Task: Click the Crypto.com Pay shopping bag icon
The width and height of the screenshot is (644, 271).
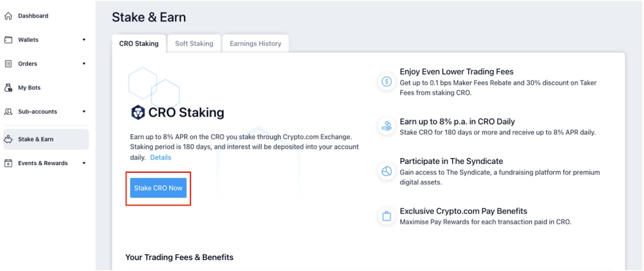Action: (x=387, y=216)
